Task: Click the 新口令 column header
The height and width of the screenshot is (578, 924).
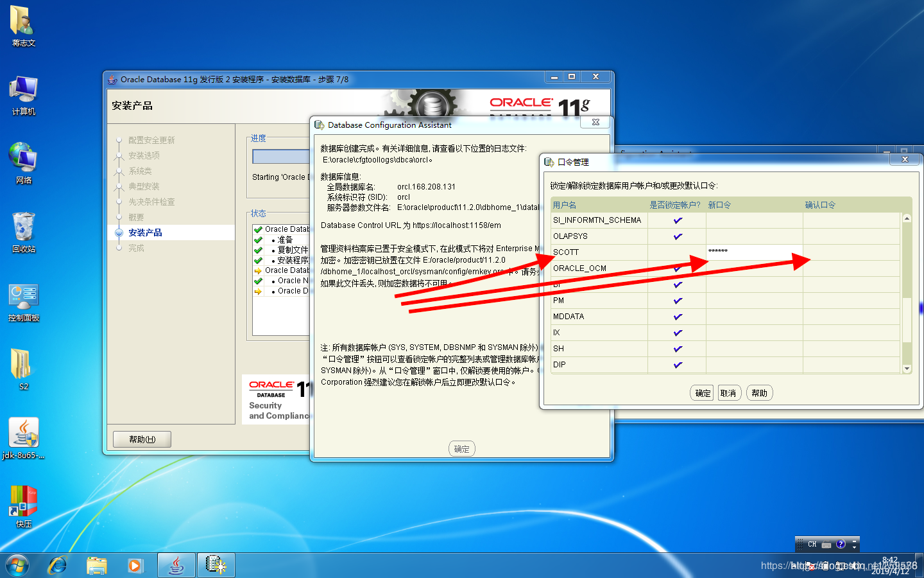Action: pos(719,205)
